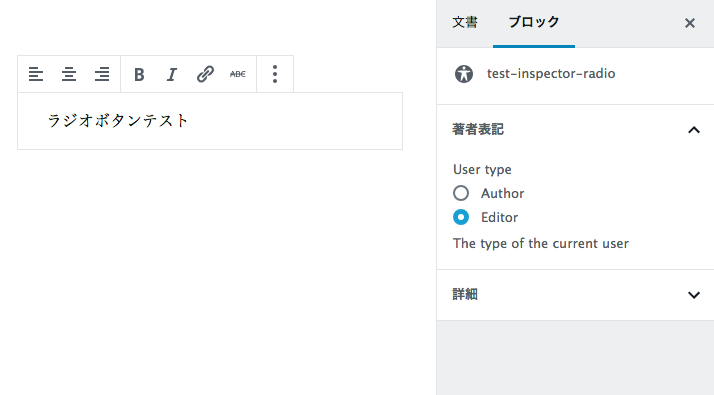Close the settings sidebar
Viewport: 714px width, 395px height.
coord(690,23)
